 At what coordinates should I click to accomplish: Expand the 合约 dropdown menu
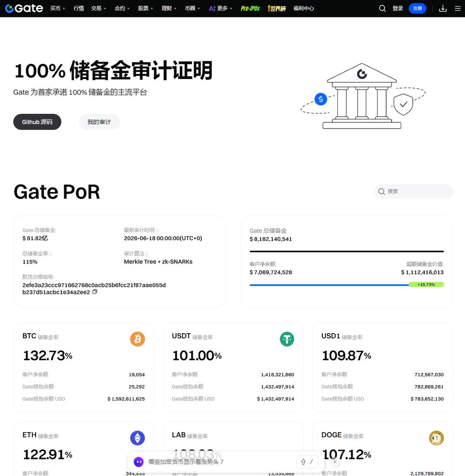coord(122,8)
